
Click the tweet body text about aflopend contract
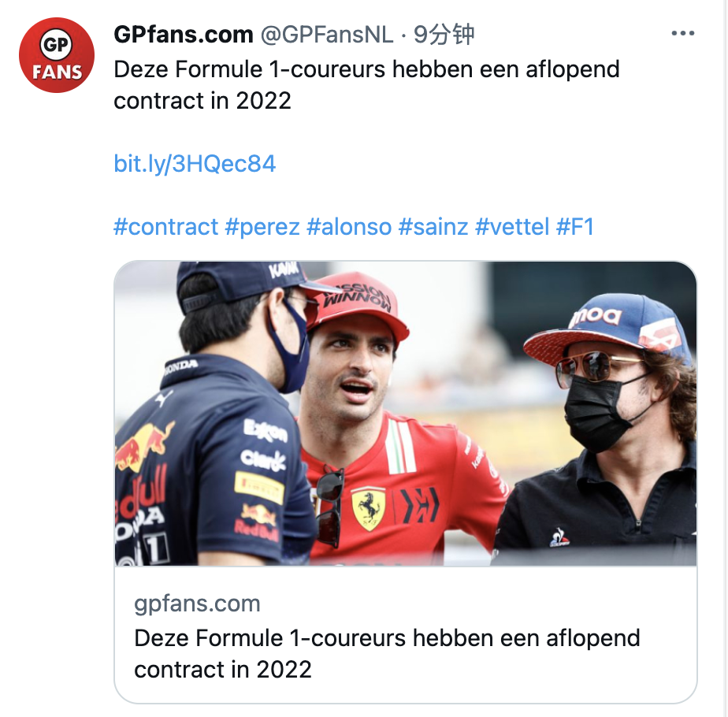(x=366, y=84)
